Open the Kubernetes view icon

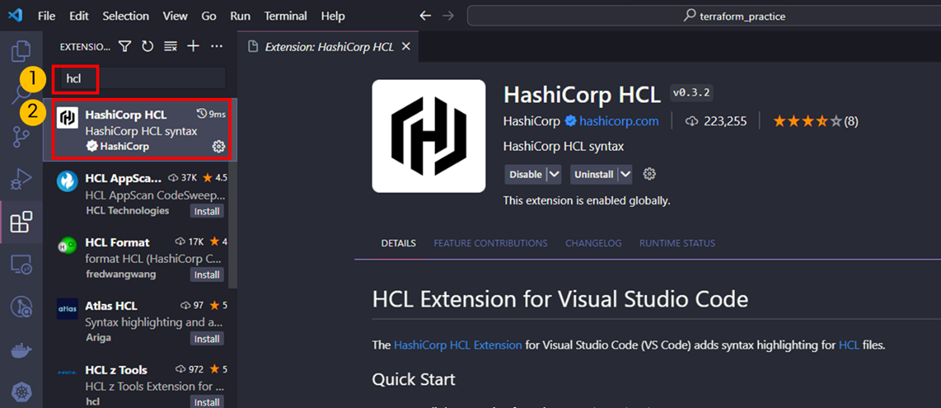click(x=22, y=393)
